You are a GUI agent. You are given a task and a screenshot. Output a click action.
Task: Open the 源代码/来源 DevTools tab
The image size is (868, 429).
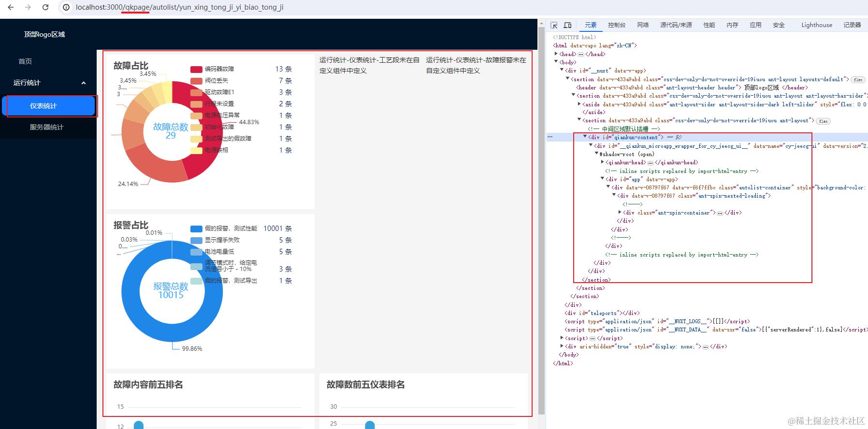(x=676, y=25)
